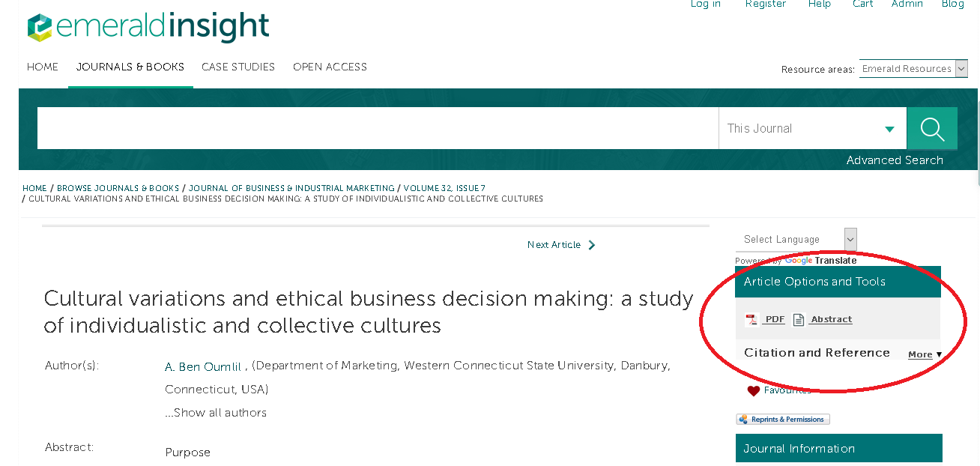Click the Favourites heart icon
Viewport: 980px width, 466px height.
(754, 391)
